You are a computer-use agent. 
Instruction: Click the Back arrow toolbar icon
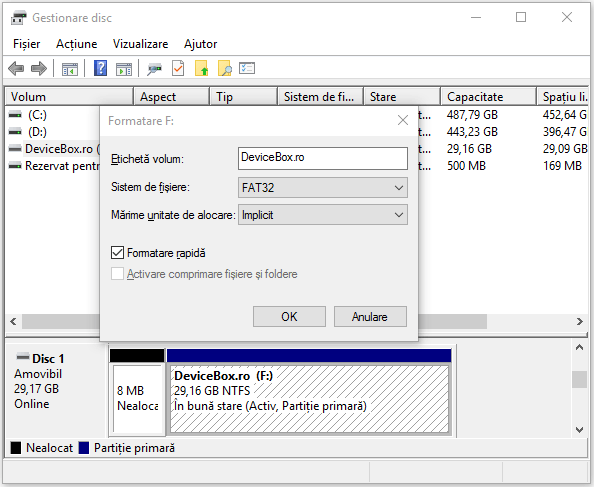click(x=16, y=69)
